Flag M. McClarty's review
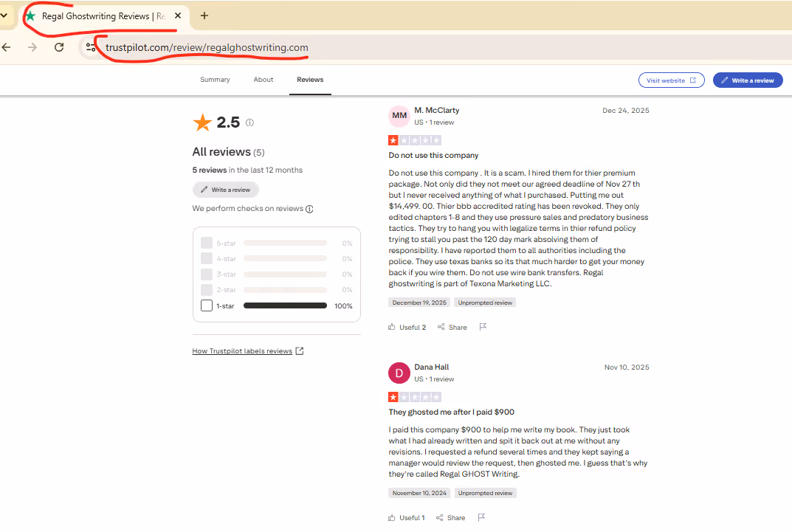This screenshot has width=792, height=532. [483, 327]
